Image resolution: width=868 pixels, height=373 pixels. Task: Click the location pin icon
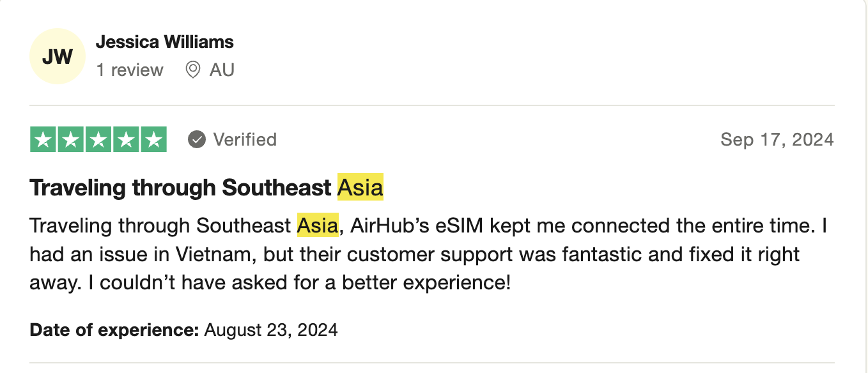point(192,70)
